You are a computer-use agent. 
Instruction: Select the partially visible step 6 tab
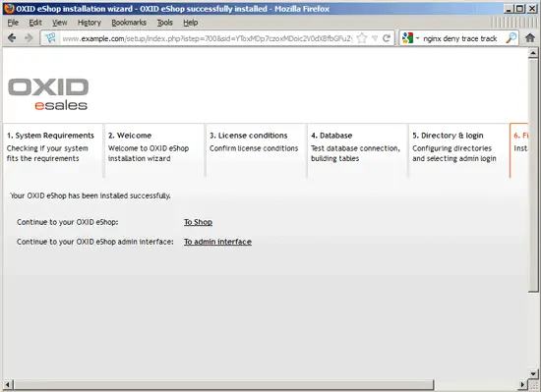[519, 150]
